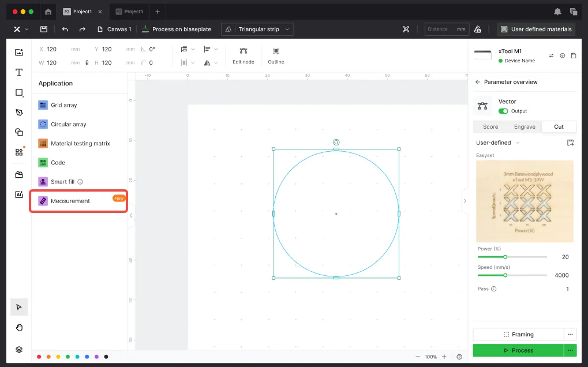Zoom in with the plus icon
This screenshot has width=588, height=367.
pyautogui.click(x=444, y=357)
